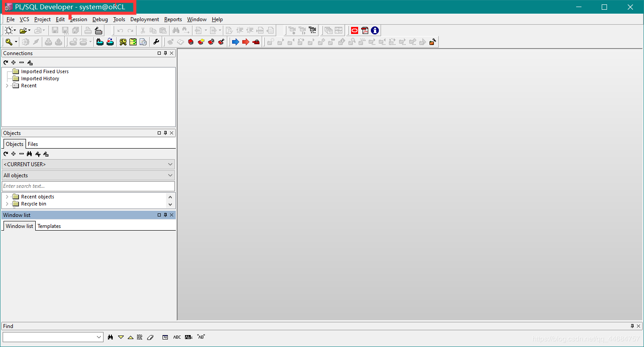
Task: Select the Imported Fixed Users folder
Action: click(x=44, y=71)
